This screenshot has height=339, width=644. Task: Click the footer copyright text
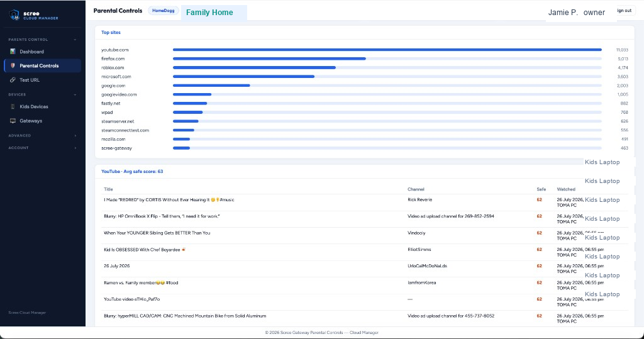[321, 333]
